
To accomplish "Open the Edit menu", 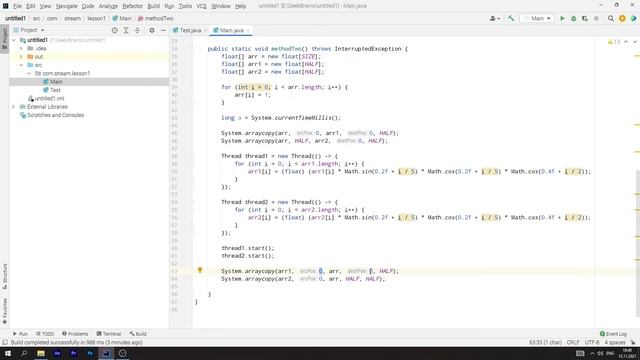I will point(31,6).
